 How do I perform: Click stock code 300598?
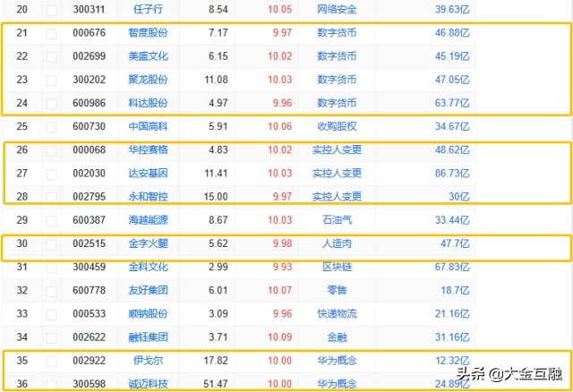click(89, 384)
